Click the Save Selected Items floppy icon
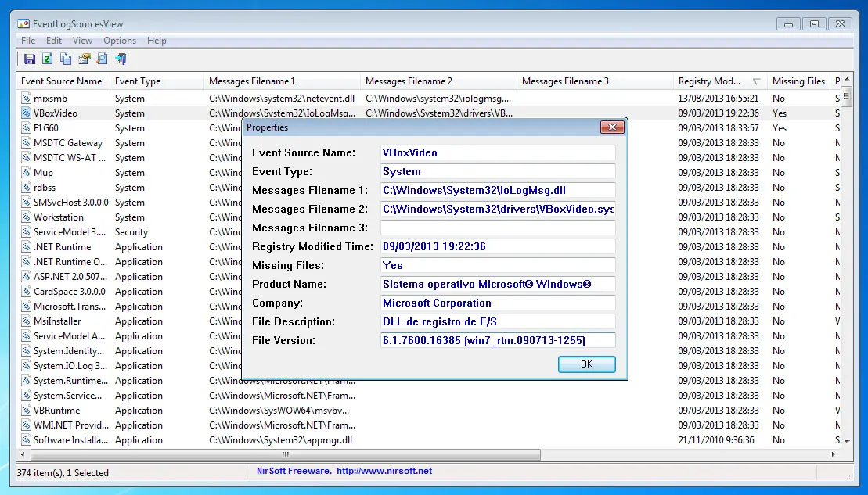This screenshot has width=868, height=495. [29, 59]
